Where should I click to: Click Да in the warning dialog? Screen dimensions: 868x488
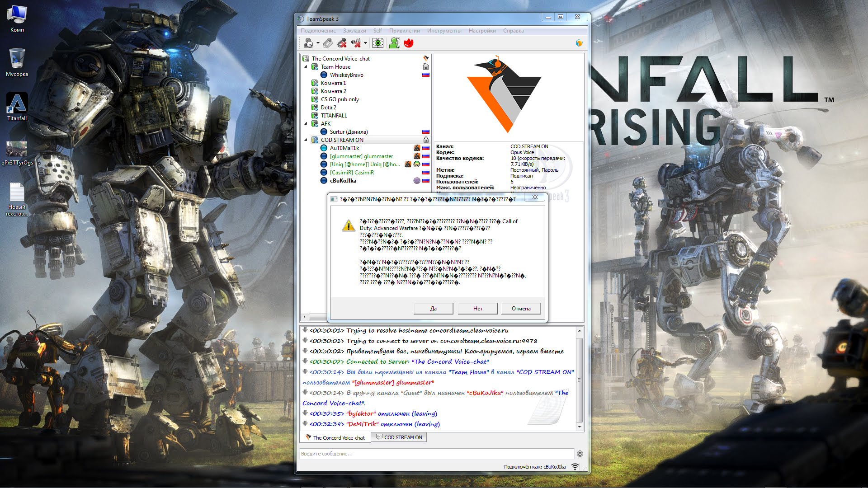(434, 309)
